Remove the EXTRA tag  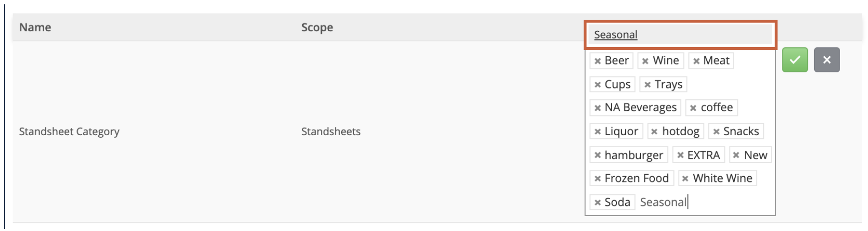(680, 155)
